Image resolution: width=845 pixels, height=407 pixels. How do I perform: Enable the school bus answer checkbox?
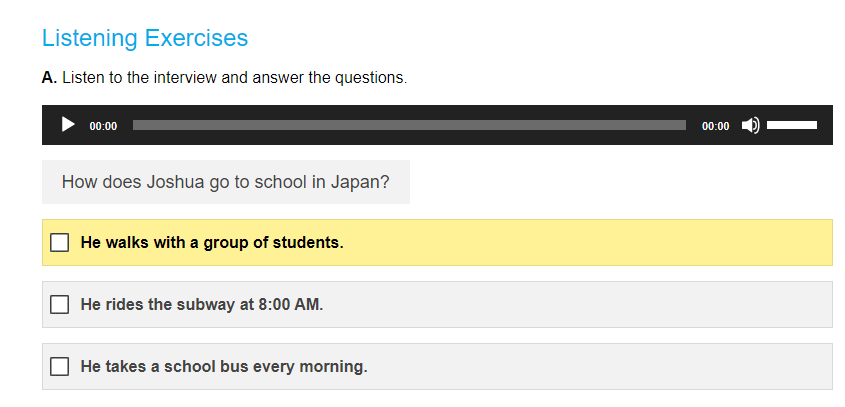point(60,366)
